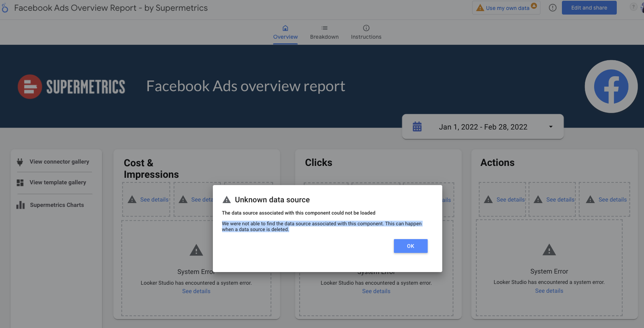Expand the date range dropdown arrow

pyautogui.click(x=550, y=127)
